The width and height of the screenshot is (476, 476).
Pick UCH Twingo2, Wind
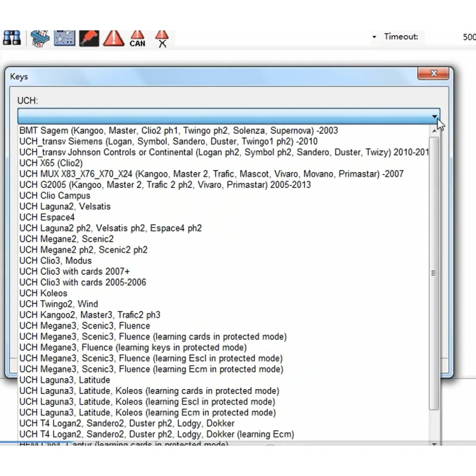(224, 304)
